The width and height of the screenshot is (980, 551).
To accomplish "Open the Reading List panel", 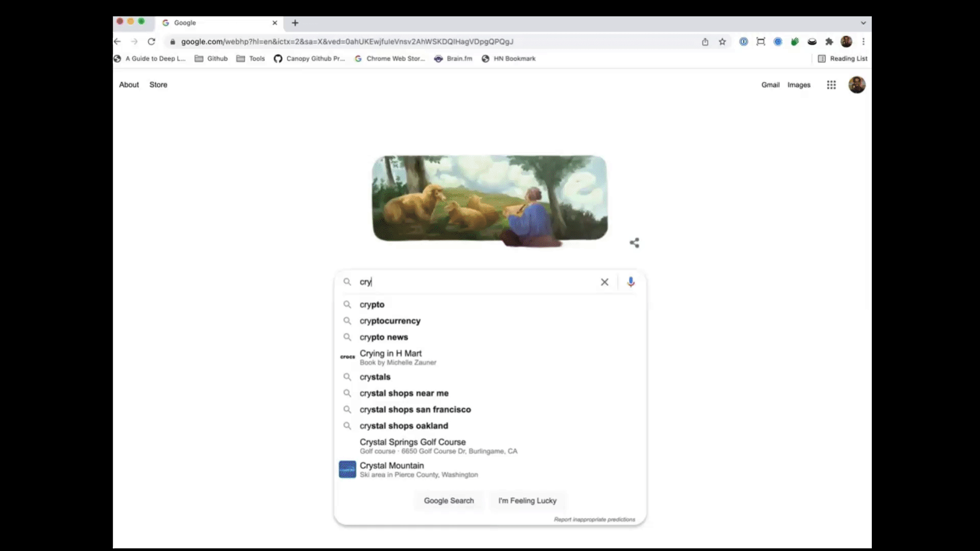I will pyautogui.click(x=843, y=59).
